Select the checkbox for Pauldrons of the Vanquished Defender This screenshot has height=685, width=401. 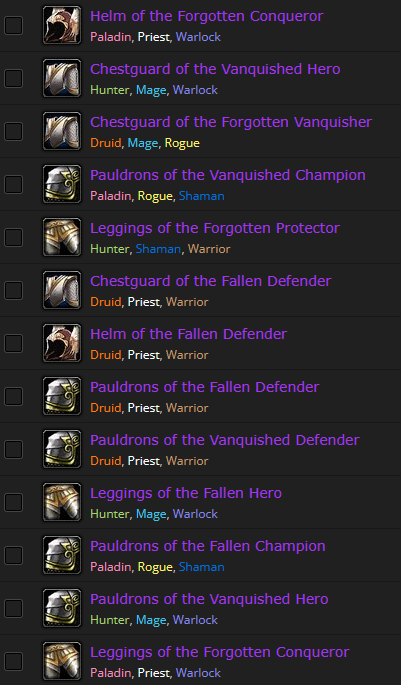13,449
